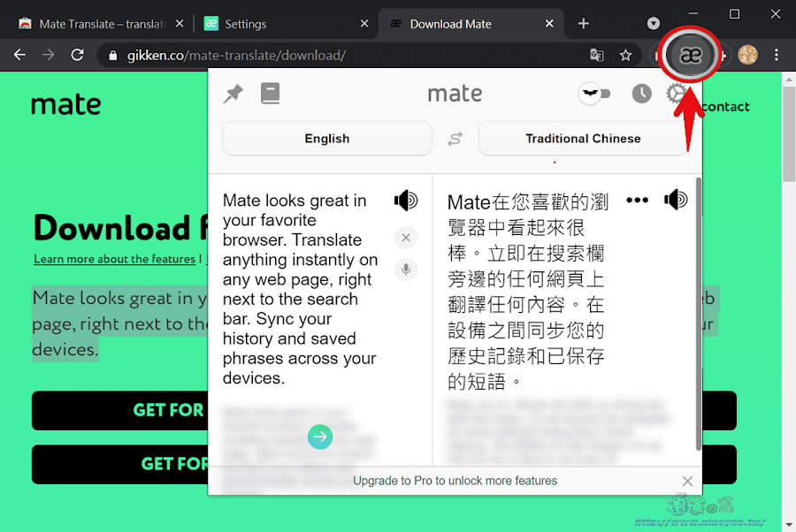Screen dimensions: 796x532
Task: Click the teal arrow translate button
Action: 320,437
